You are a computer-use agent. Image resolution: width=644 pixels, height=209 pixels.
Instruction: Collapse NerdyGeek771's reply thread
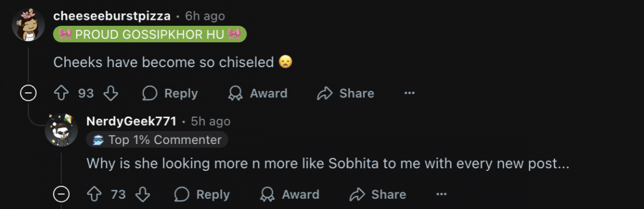pyautogui.click(x=61, y=194)
